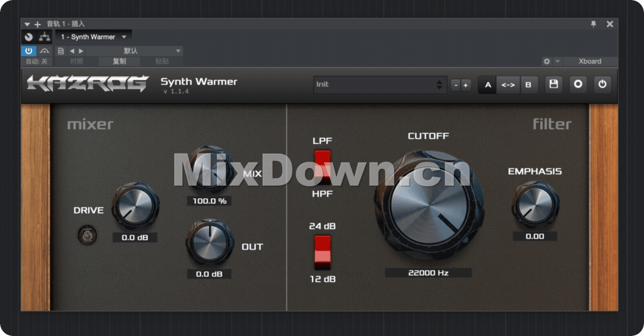Select A state slot

[x=487, y=84]
